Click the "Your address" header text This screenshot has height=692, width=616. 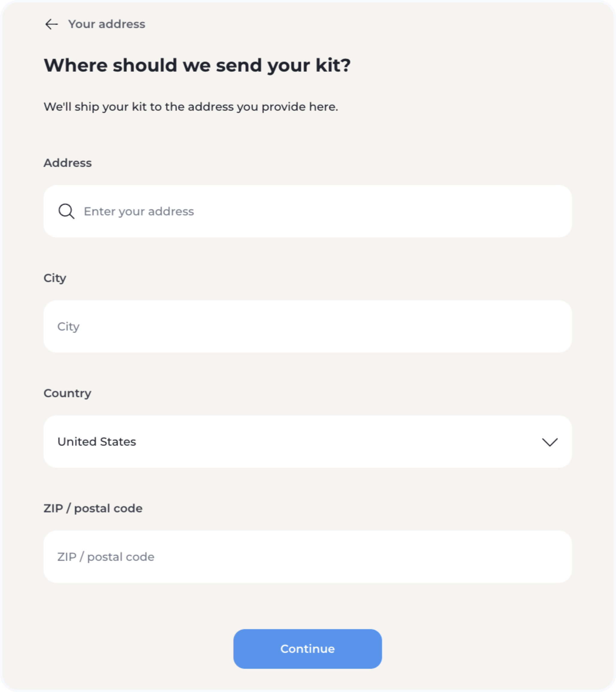tap(107, 24)
